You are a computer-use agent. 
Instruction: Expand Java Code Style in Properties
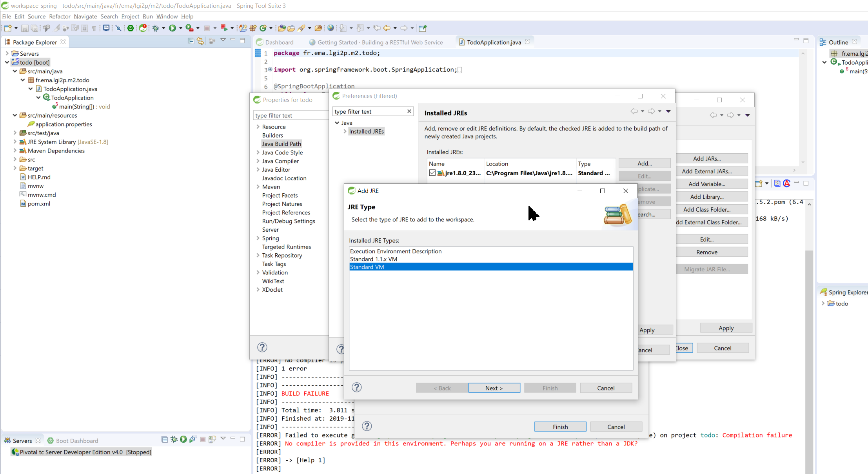point(258,153)
